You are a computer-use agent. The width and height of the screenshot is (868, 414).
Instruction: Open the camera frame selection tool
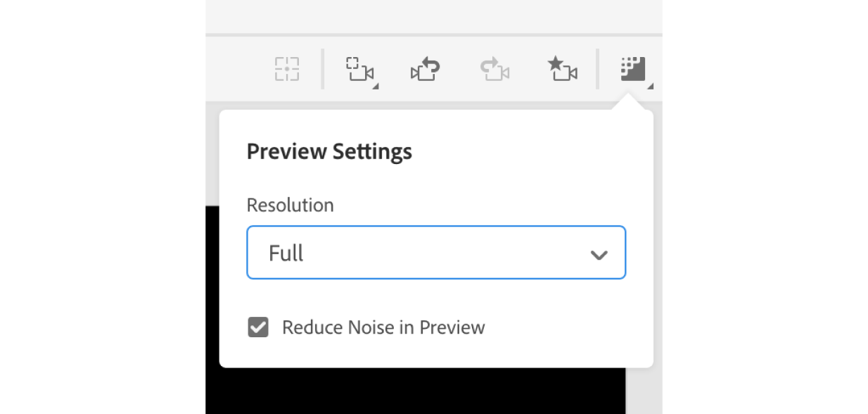tap(359, 69)
